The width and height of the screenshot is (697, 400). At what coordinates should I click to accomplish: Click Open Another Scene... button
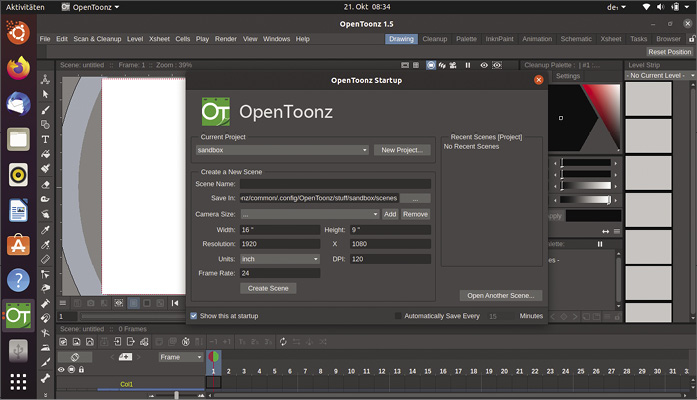point(501,296)
